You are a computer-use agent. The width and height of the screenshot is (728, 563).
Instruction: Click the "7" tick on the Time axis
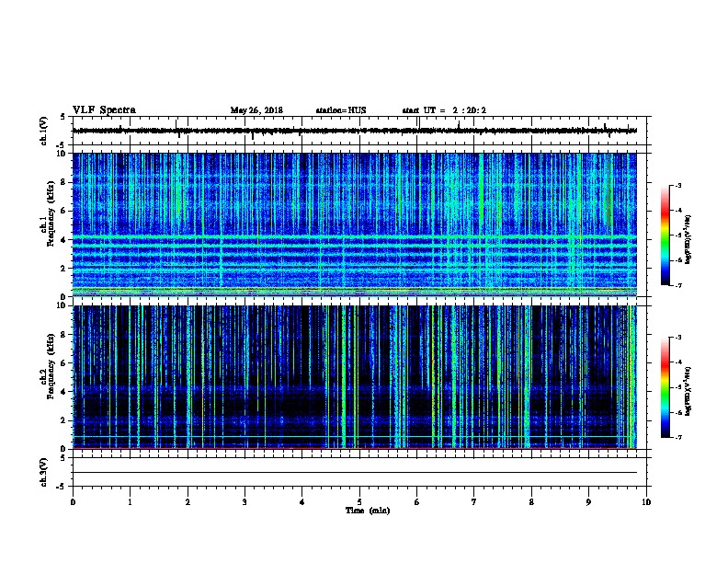pos(474,502)
